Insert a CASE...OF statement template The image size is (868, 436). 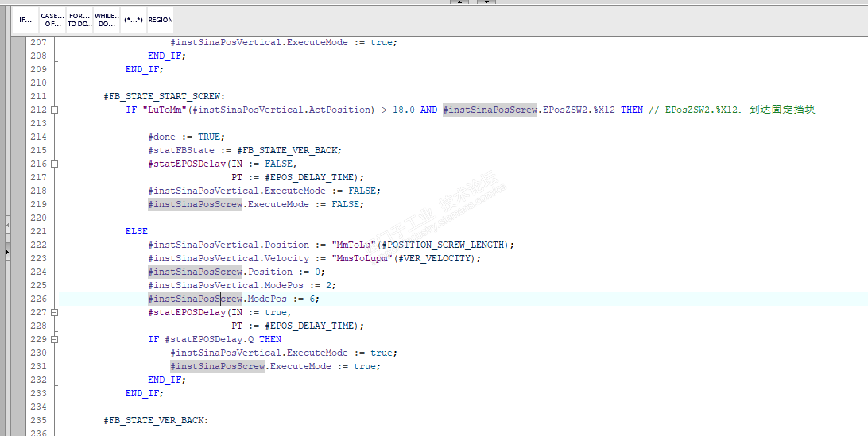52,20
